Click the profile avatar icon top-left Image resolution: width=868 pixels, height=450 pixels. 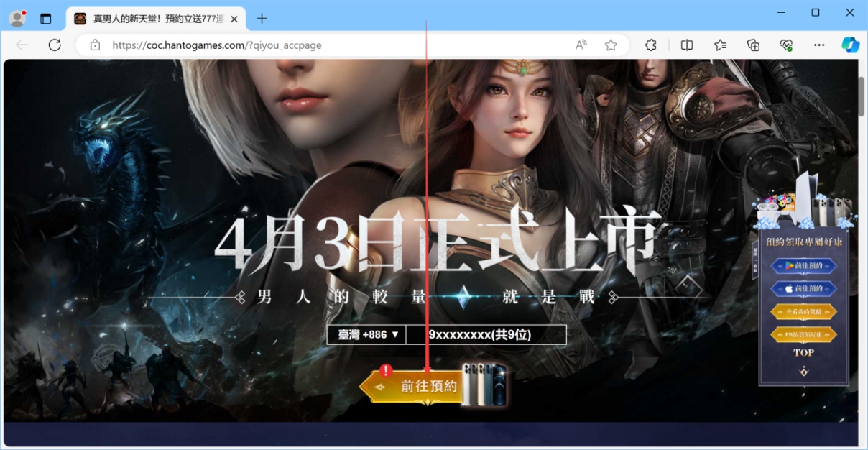tap(16, 18)
